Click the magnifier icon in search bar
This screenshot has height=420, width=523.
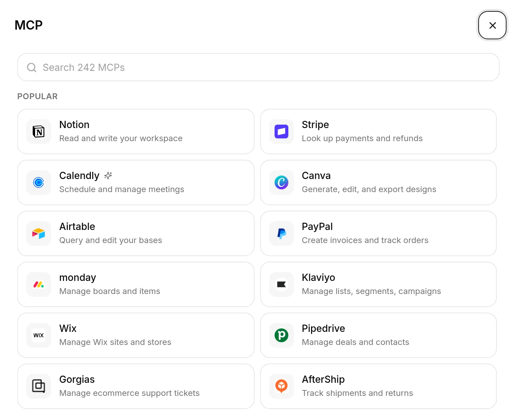point(32,67)
